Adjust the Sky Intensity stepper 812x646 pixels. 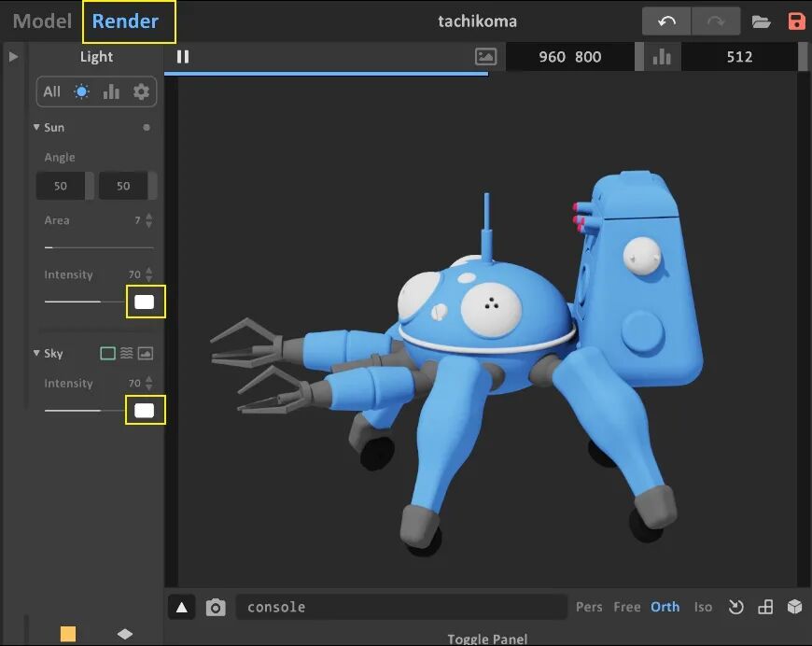click(149, 384)
